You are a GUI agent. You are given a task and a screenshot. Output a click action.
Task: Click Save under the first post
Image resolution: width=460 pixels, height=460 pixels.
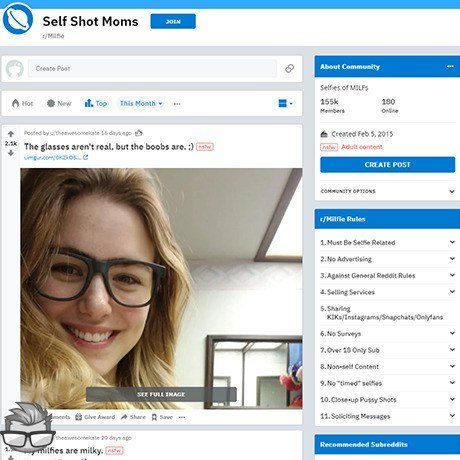tap(162, 417)
